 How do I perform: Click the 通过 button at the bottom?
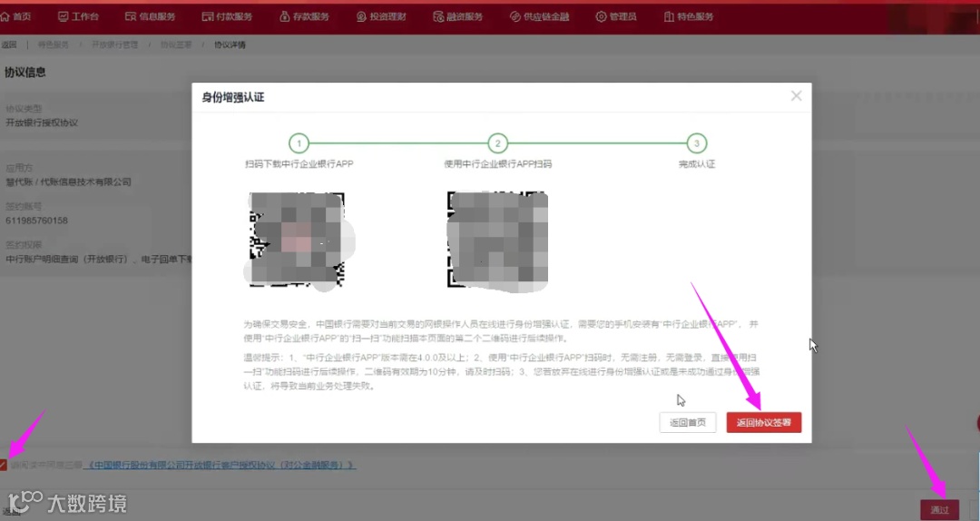(939, 510)
